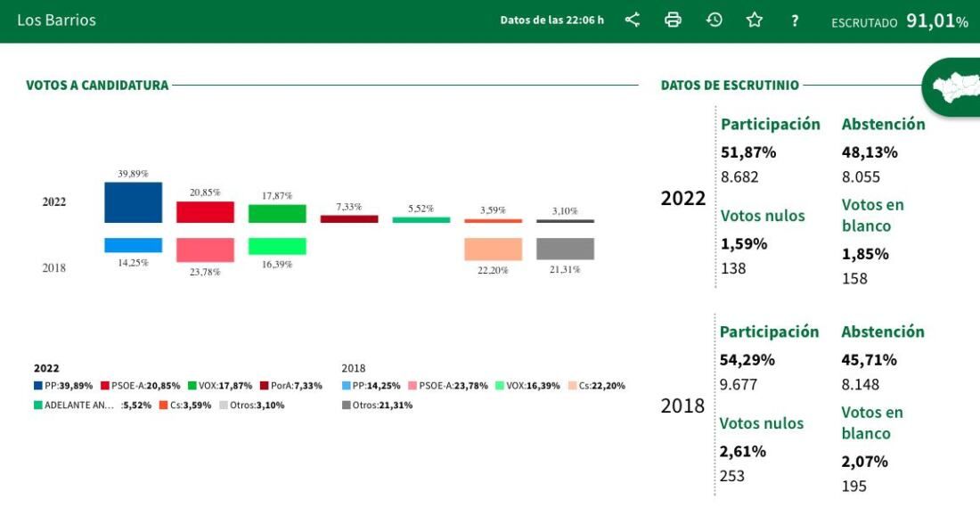Open the history clock icon
The image size is (980, 516).
pos(714,20)
